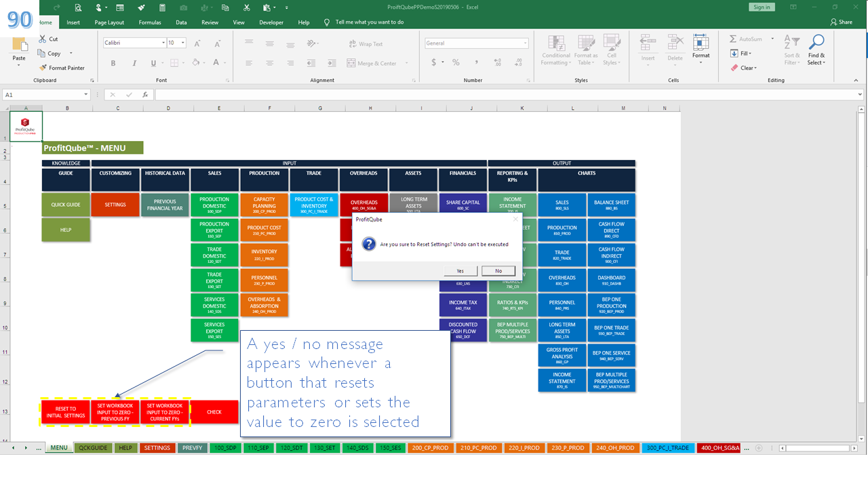Open the Page Layout ribbon tab

pyautogui.click(x=109, y=22)
